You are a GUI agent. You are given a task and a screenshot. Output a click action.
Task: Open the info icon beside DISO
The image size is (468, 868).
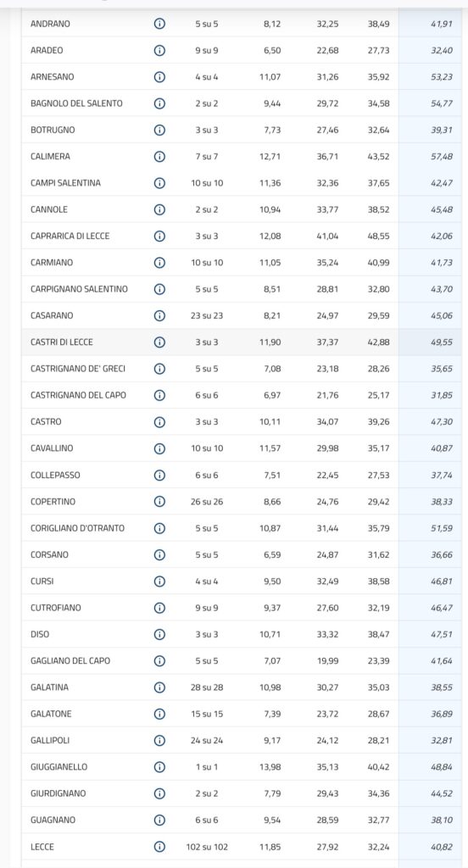pos(159,634)
